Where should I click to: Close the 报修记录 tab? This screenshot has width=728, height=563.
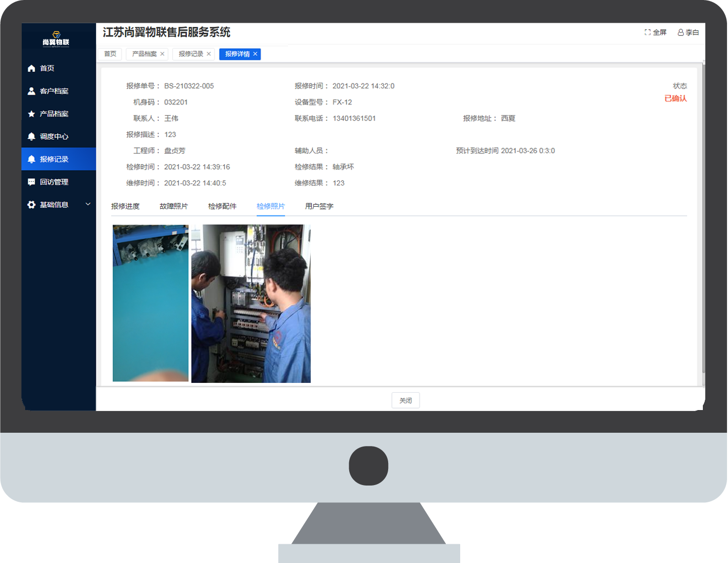coord(209,54)
